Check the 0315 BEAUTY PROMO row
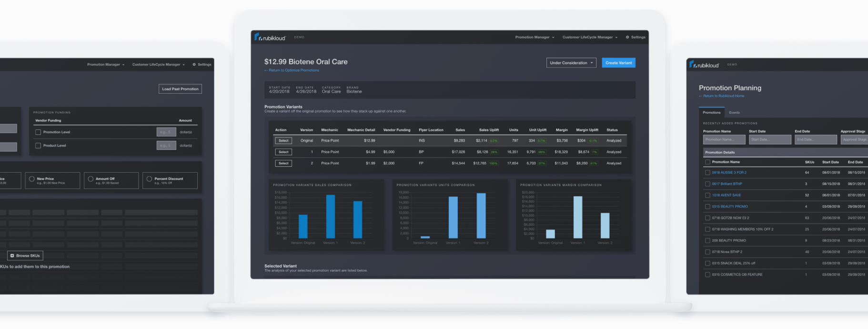Viewport: 868px width, 329px height. point(707,207)
